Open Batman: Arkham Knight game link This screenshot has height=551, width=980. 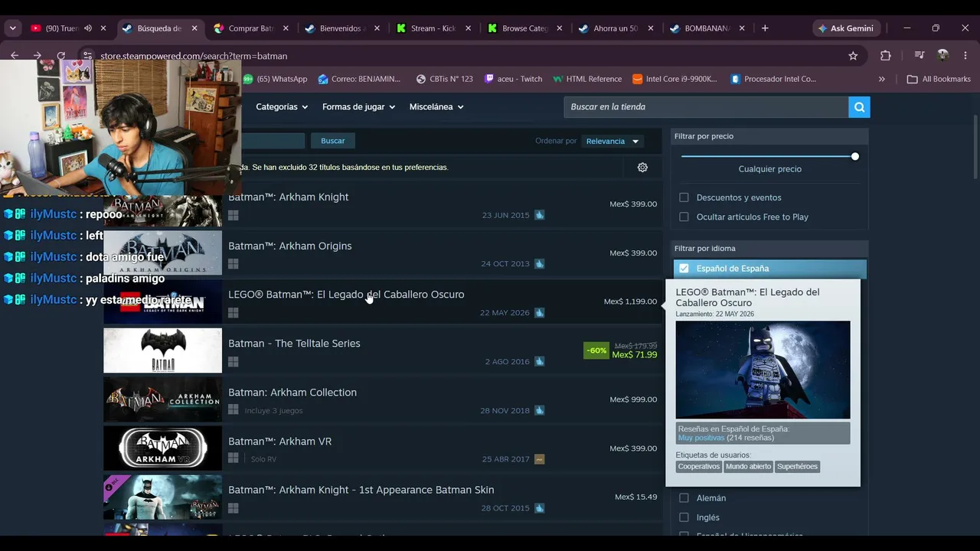288,197
